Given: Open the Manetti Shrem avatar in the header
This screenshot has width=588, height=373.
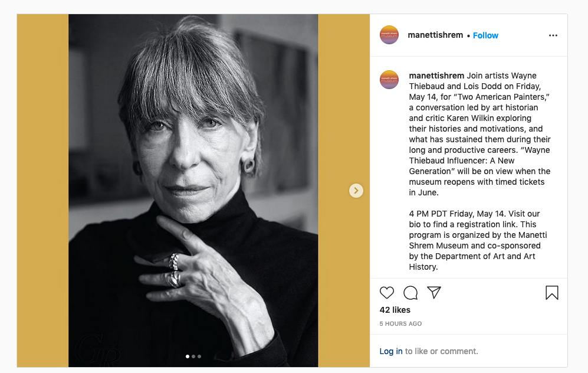Looking at the screenshot, I should coord(389,35).
